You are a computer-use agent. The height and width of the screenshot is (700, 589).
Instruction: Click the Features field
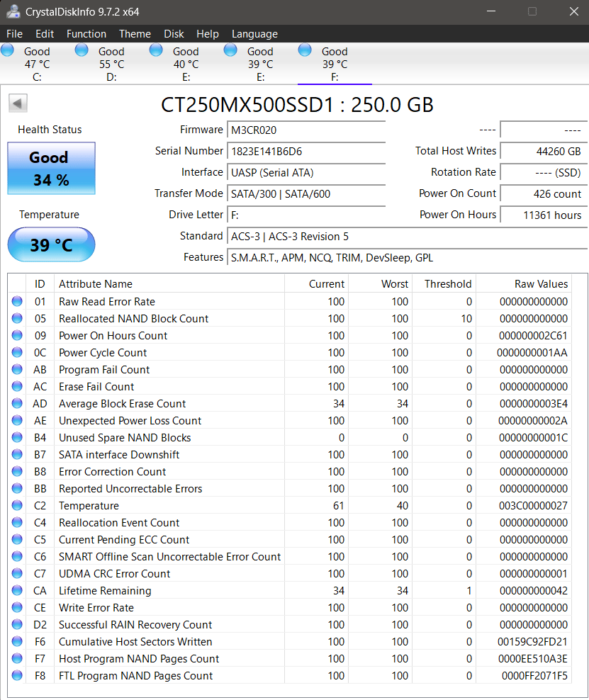407,258
